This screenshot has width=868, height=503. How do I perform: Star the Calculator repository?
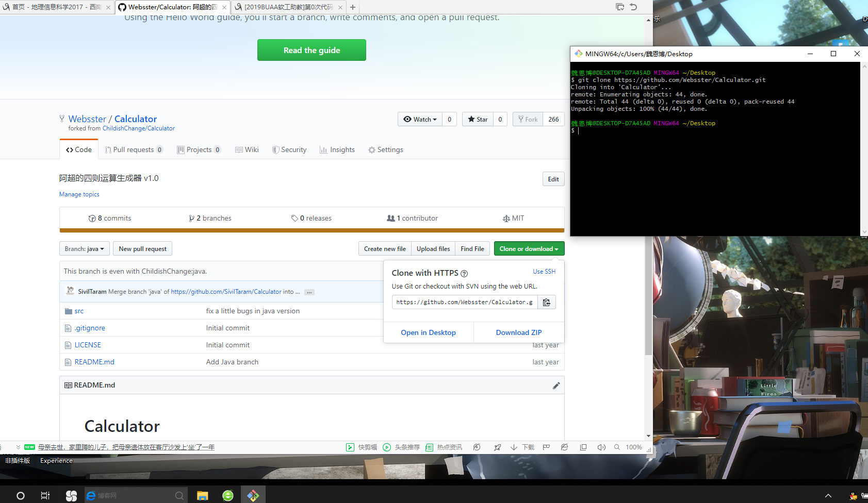pos(478,119)
